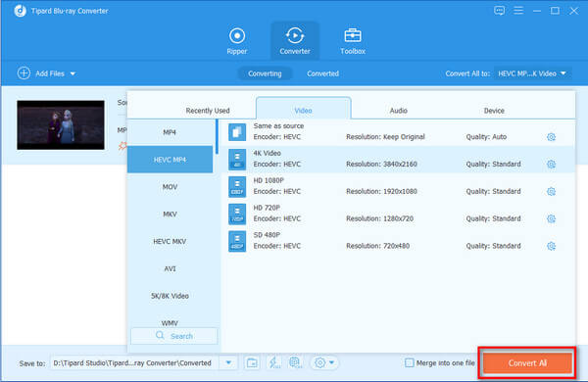Viewport: 588px width, 382px height.
Task: Open the hamburger menu icon
Action: pyautogui.click(x=518, y=11)
